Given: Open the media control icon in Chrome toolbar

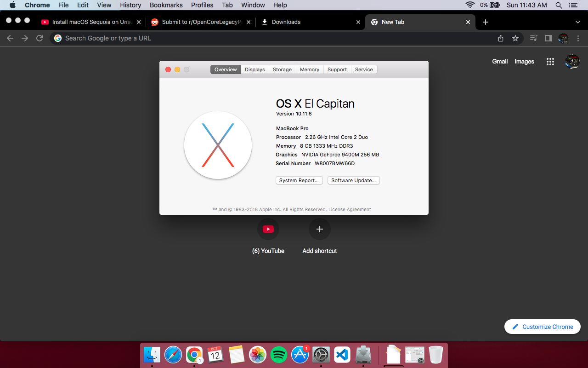Looking at the screenshot, I should tap(533, 38).
